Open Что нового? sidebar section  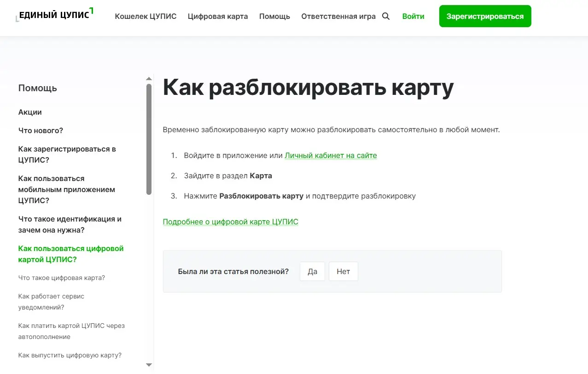pos(41,131)
